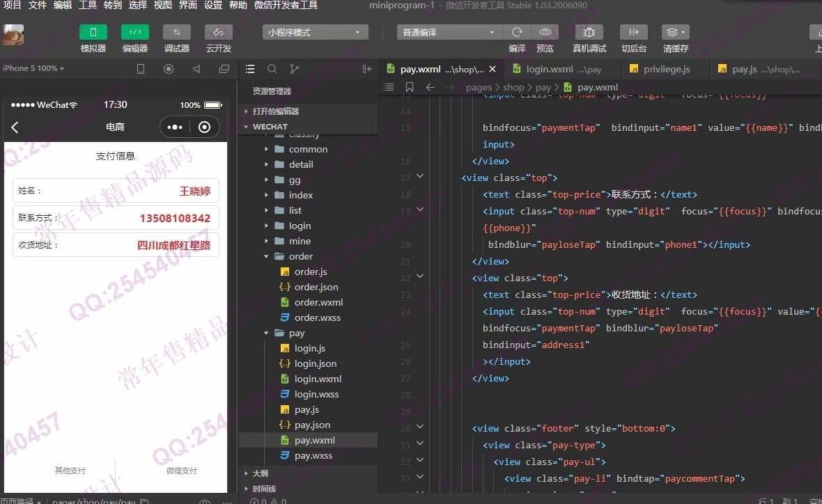Expand the 打开的编辑器 section
Image resolution: width=822 pixels, height=504 pixels.
click(308, 111)
